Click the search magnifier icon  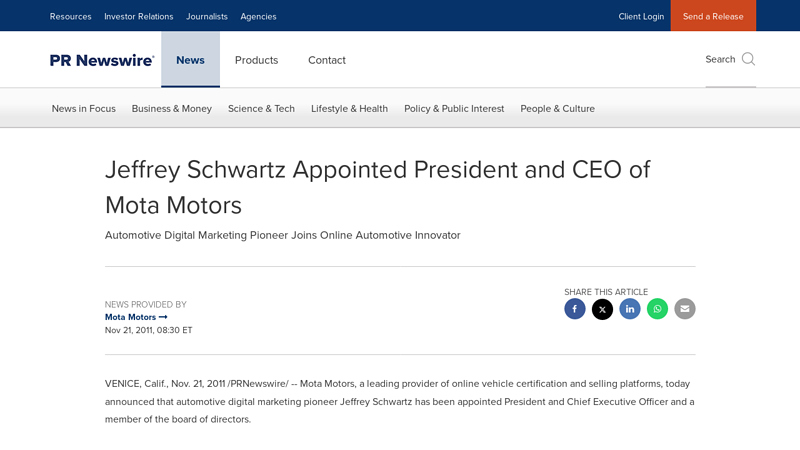[748, 59]
